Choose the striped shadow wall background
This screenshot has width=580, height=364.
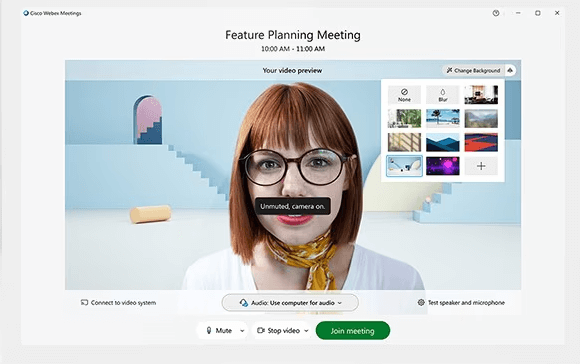tap(404, 142)
